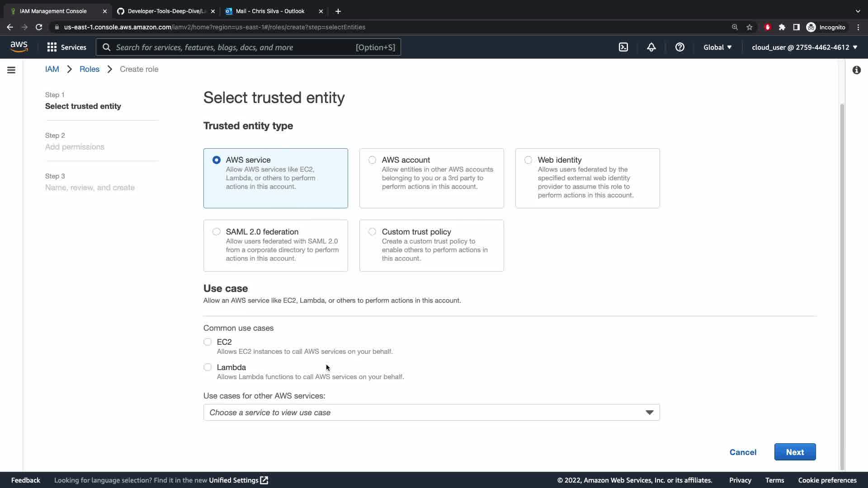Screen dimensions: 868x488
Task: Select Lambda use case radio
Action: [208, 367]
